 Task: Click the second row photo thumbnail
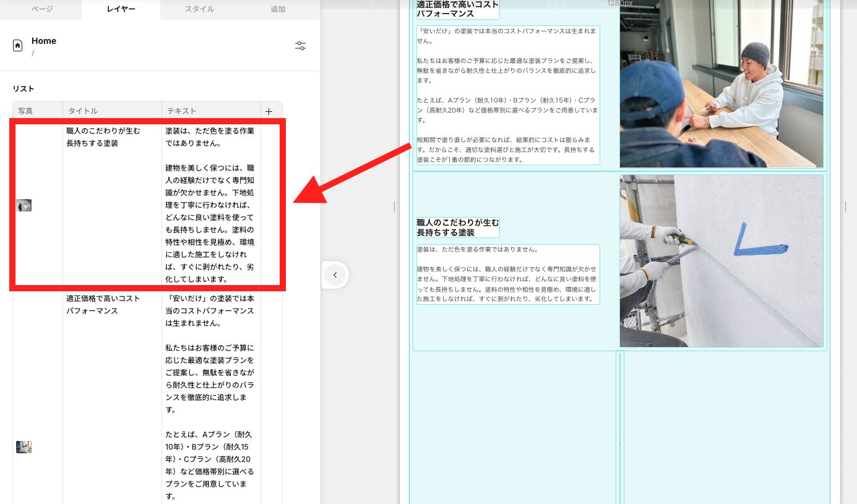tap(24, 446)
